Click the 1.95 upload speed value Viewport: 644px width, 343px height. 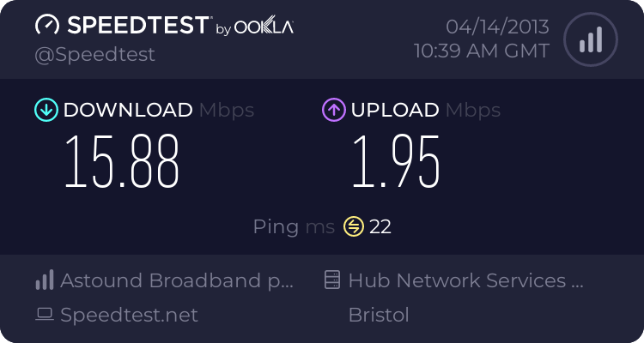(395, 161)
